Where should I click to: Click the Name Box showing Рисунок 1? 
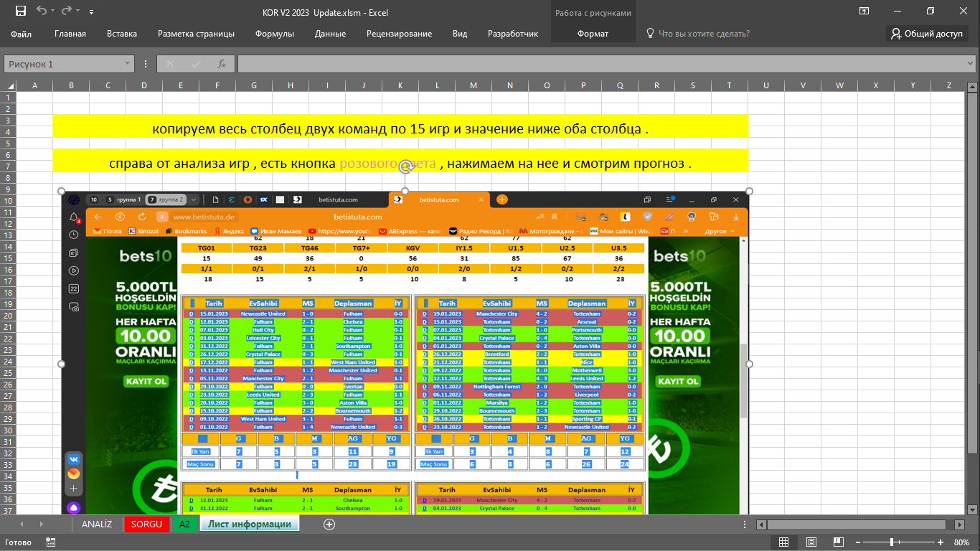[x=63, y=64]
